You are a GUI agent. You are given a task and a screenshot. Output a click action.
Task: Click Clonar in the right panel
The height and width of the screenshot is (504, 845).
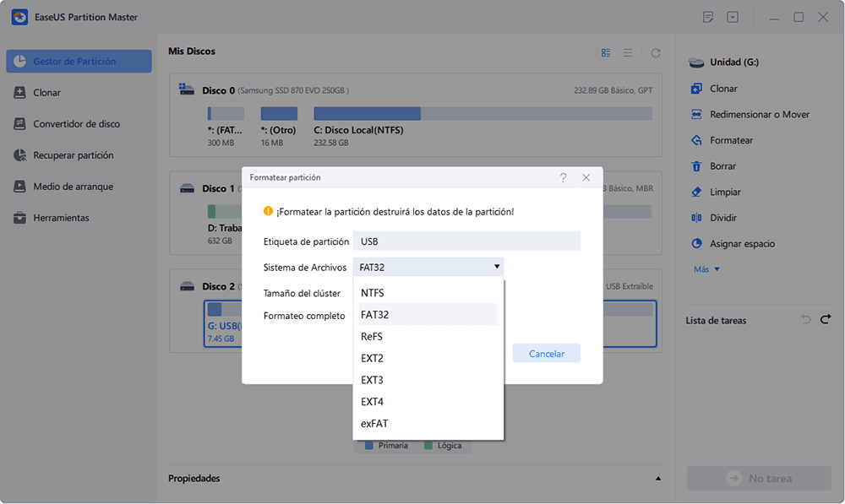tap(723, 89)
